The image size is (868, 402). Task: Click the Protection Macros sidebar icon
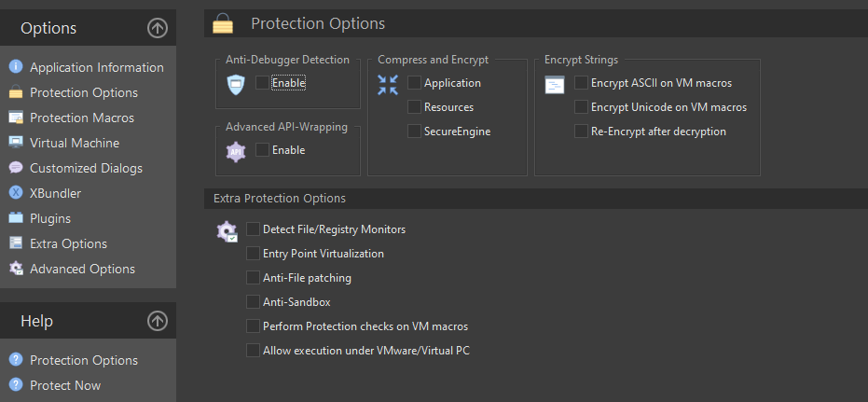click(16, 118)
